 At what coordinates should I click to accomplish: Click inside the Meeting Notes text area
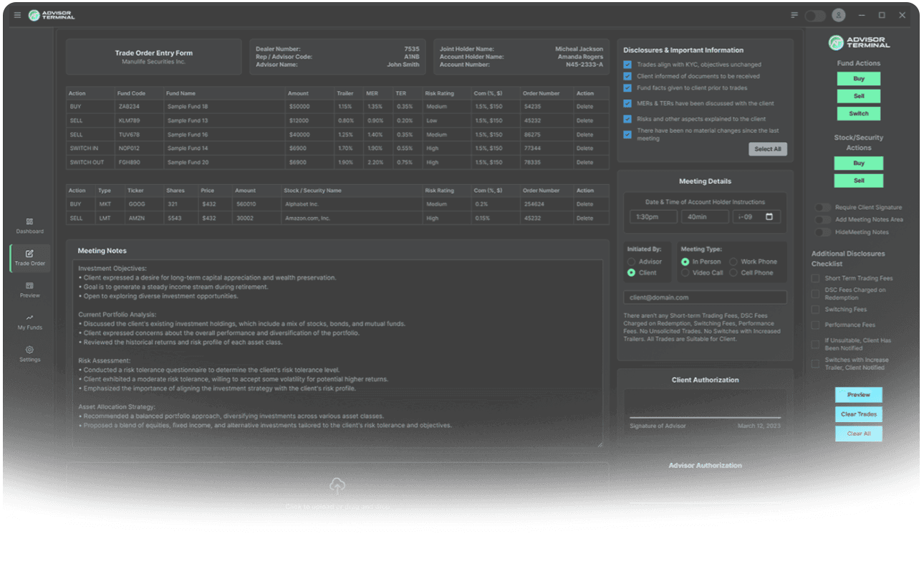click(x=337, y=353)
